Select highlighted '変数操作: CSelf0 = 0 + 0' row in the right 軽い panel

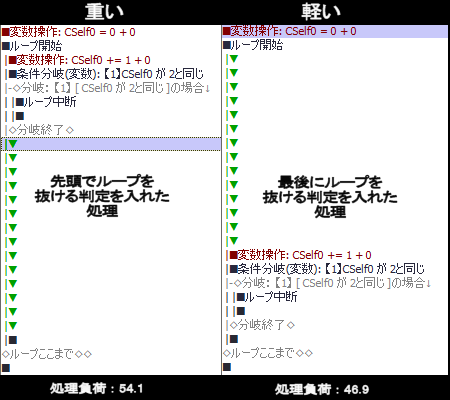coord(335,31)
